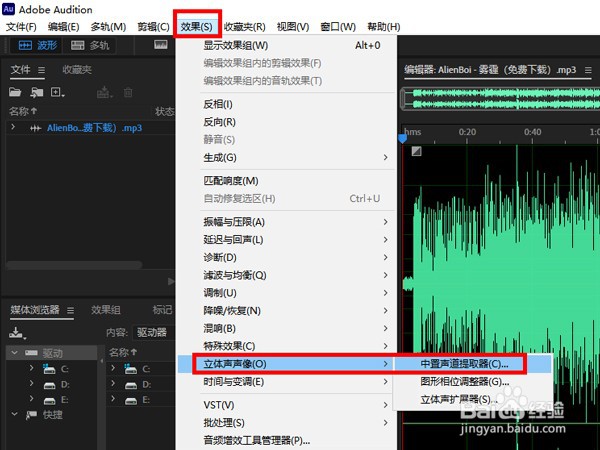Choose 反相(I) from the effects menu
This screenshot has width=600, height=450.
[286, 104]
